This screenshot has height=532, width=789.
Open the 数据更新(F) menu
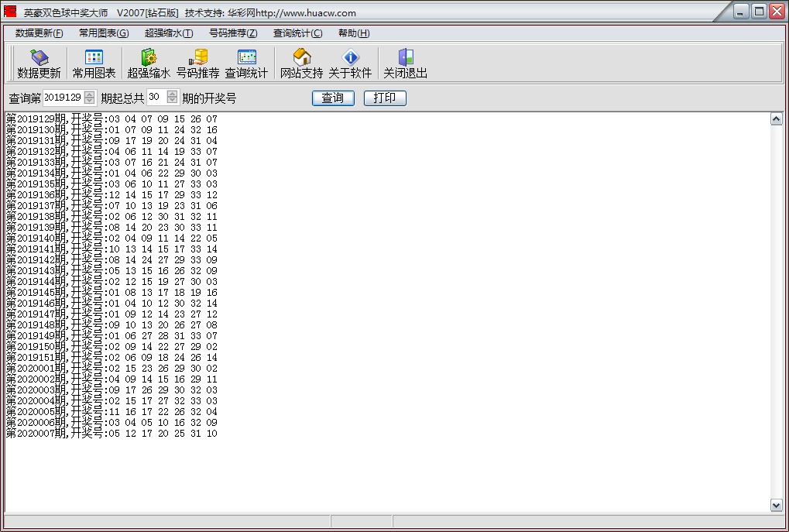[39, 33]
